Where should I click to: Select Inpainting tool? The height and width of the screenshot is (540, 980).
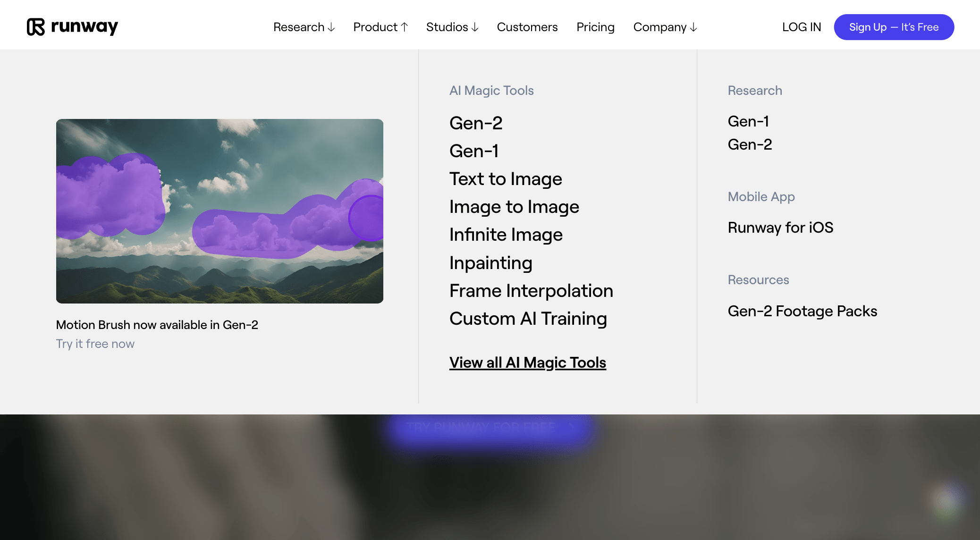(x=491, y=263)
